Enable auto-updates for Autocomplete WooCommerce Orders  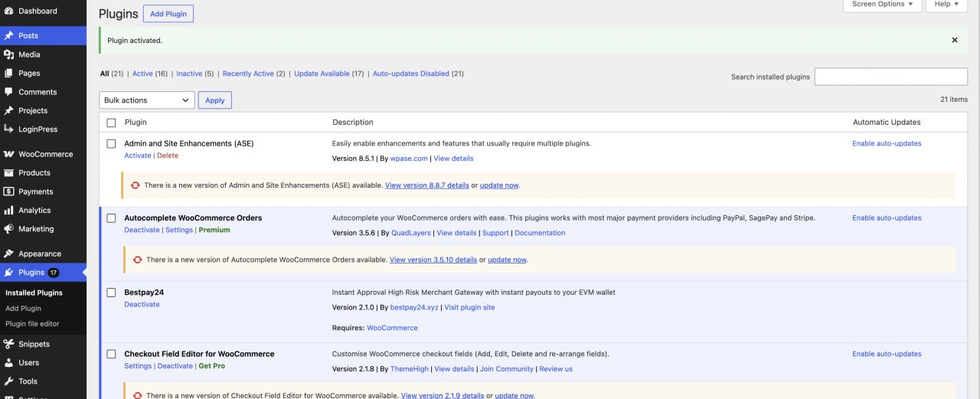(x=887, y=217)
